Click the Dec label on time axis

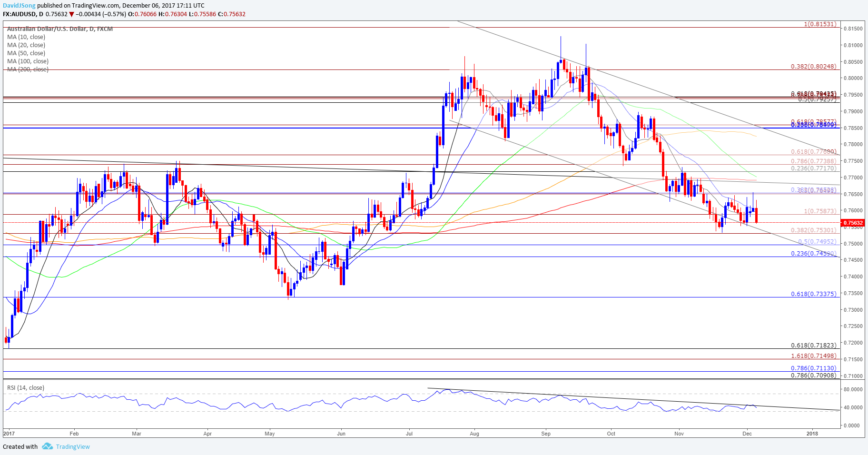click(747, 434)
